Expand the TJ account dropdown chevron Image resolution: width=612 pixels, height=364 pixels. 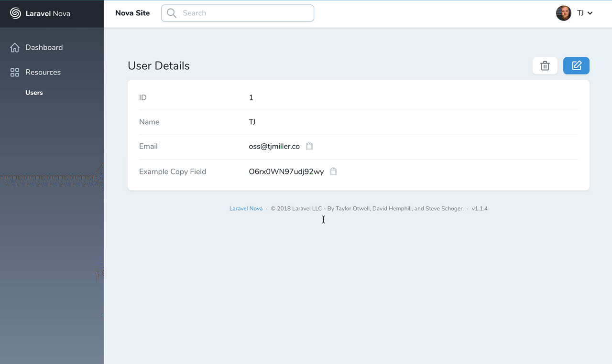click(590, 13)
